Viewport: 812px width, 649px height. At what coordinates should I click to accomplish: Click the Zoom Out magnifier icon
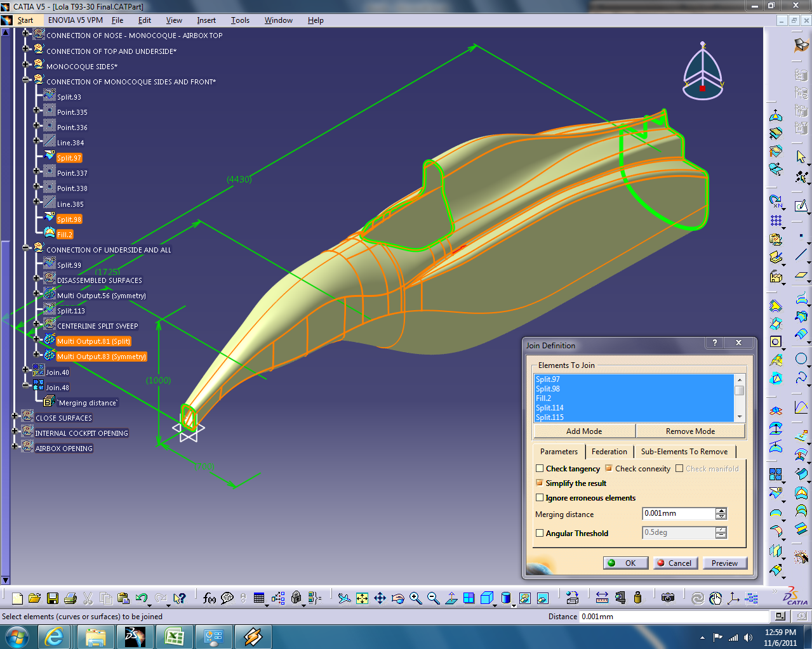(x=434, y=598)
